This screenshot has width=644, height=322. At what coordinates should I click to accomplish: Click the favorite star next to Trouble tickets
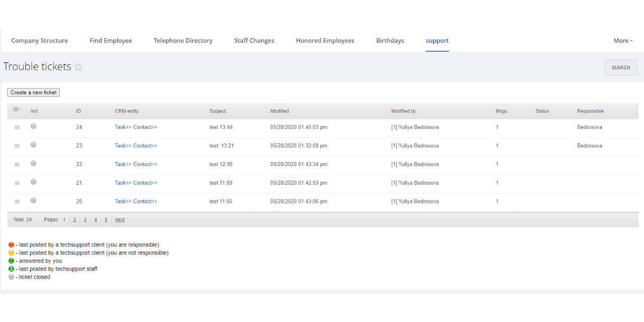(x=78, y=66)
